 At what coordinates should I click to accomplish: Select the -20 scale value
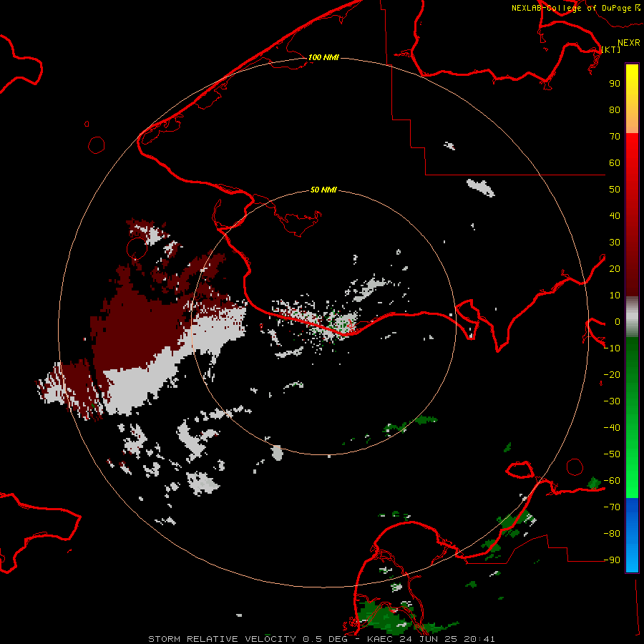tap(612, 375)
